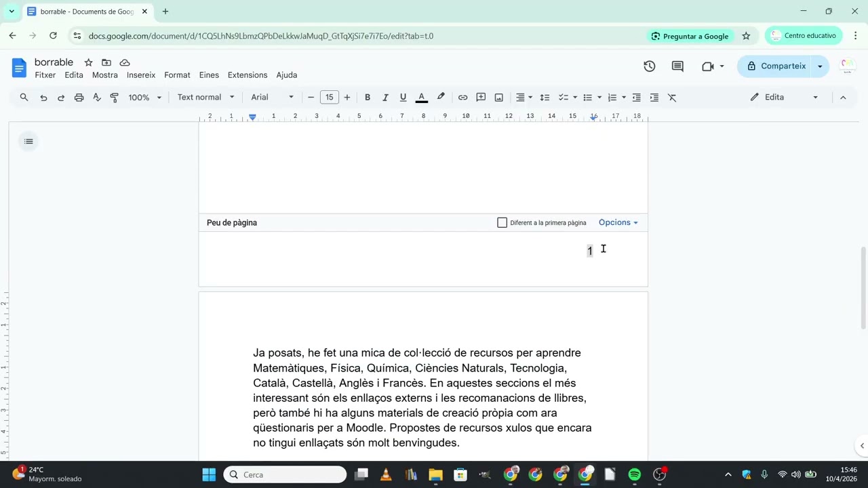Activate the paint format roller
This screenshot has width=868, height=488.
114,98
